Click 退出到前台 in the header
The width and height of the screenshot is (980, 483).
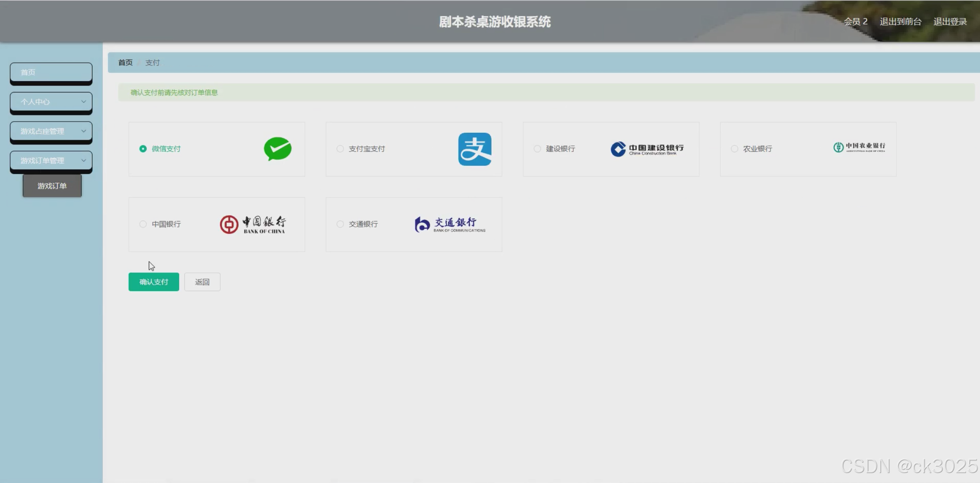[900, 22]
